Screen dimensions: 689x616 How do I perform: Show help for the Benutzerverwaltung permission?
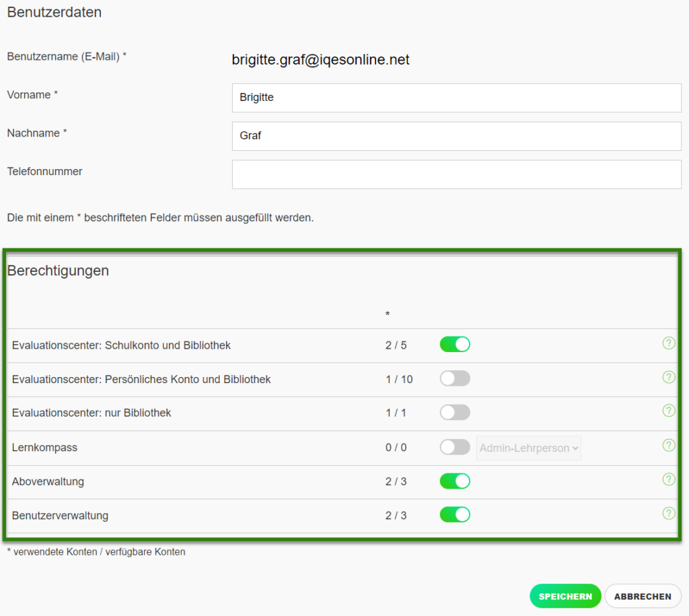(x=668, y=513)
